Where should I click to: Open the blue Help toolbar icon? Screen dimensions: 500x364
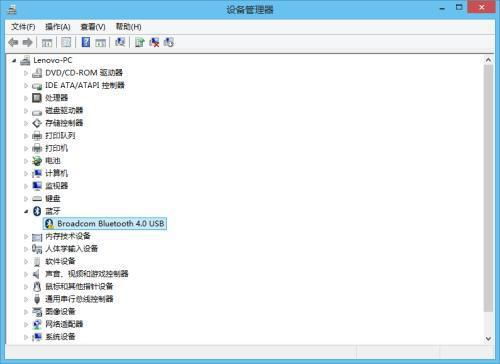[x=86, y=42]
